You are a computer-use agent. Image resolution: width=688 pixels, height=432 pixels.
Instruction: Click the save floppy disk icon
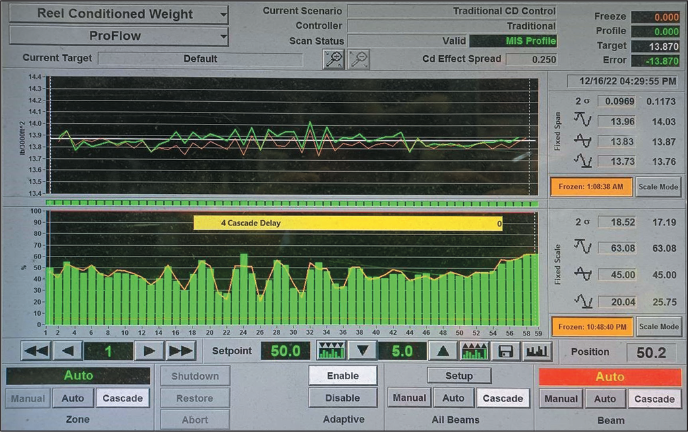[x=505, y=351]
